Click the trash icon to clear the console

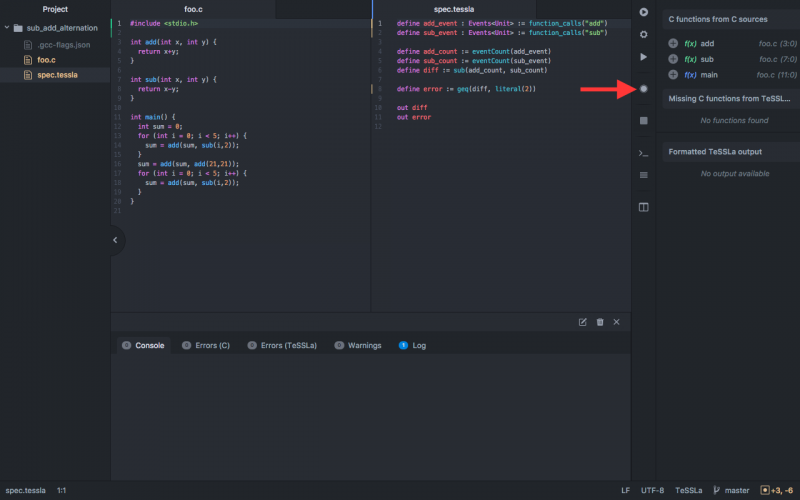click(x=600, y=322)
